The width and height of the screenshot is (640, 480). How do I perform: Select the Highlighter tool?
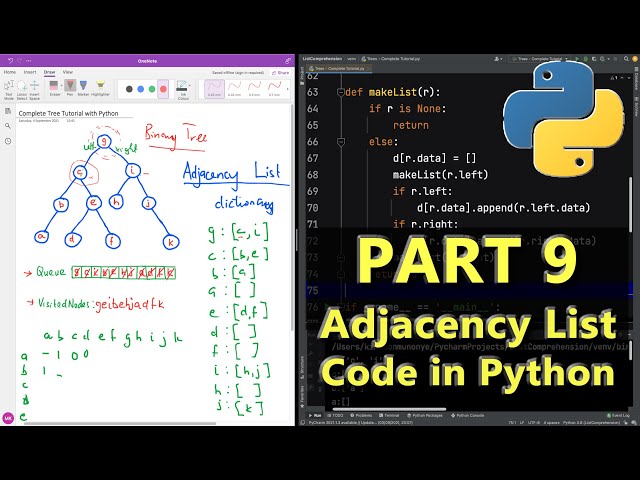[100, 88]
